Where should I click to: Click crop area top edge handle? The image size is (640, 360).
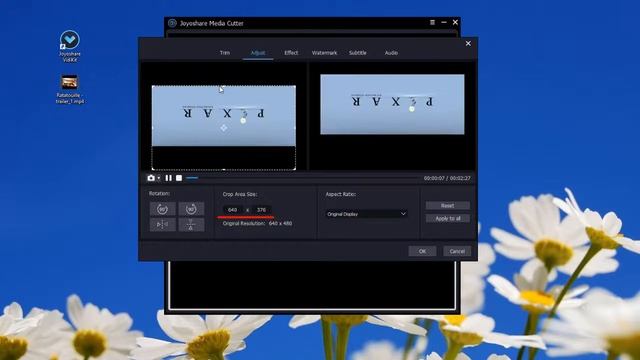(x=224, y=86)
